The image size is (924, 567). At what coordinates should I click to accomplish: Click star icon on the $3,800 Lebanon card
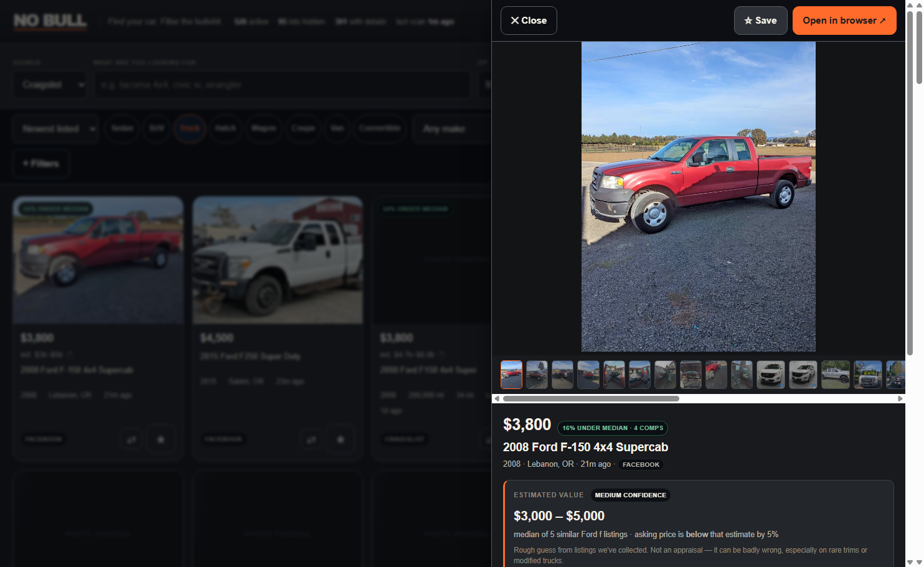[x=161, y=439]
